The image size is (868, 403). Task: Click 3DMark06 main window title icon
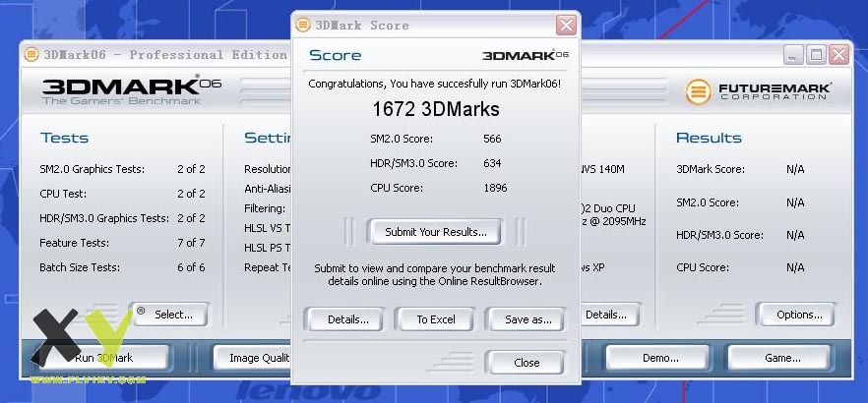[31, 55]
